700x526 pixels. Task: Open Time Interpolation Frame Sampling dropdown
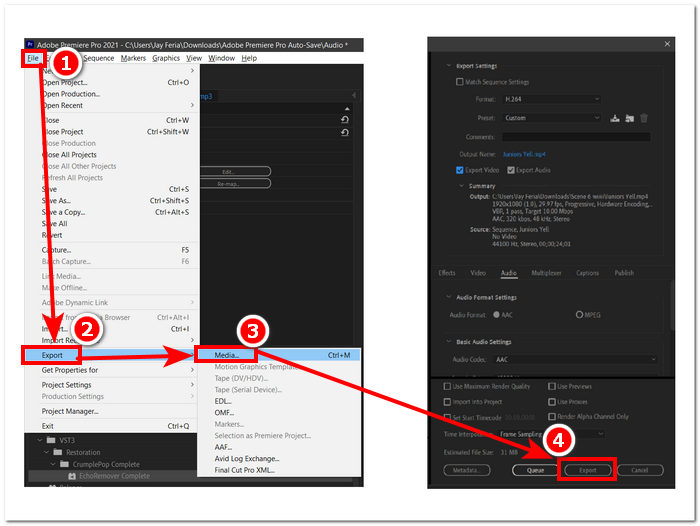click(551, 434)
